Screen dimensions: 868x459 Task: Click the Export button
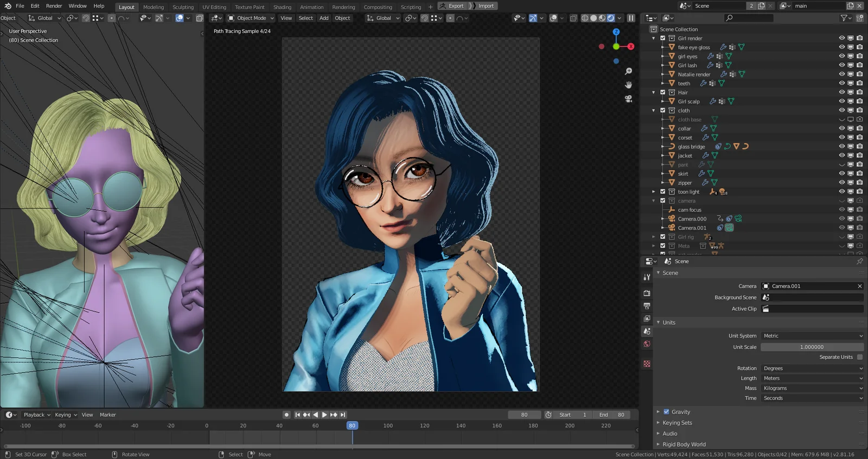451,6
